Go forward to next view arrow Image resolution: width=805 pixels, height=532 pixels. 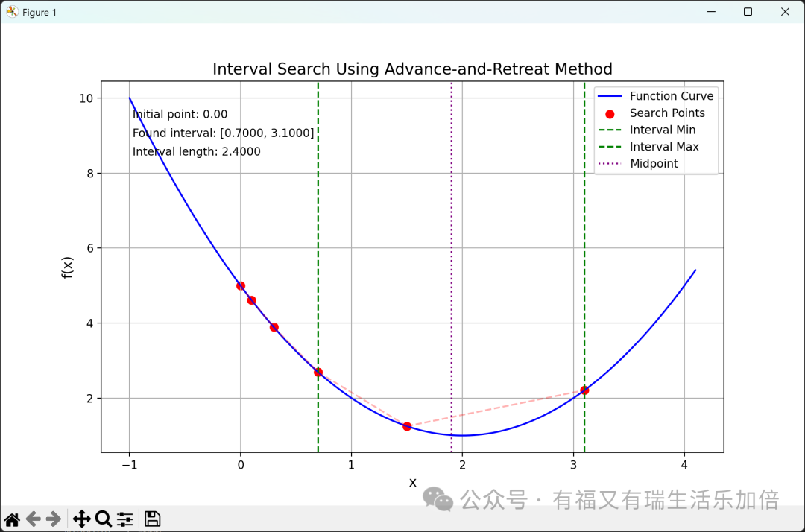(x=54, y=519)
